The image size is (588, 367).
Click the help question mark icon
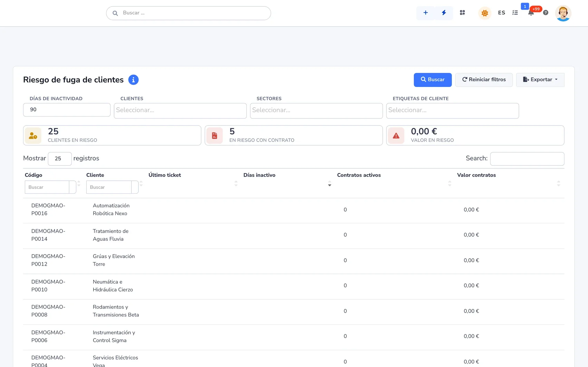[546, 13]
